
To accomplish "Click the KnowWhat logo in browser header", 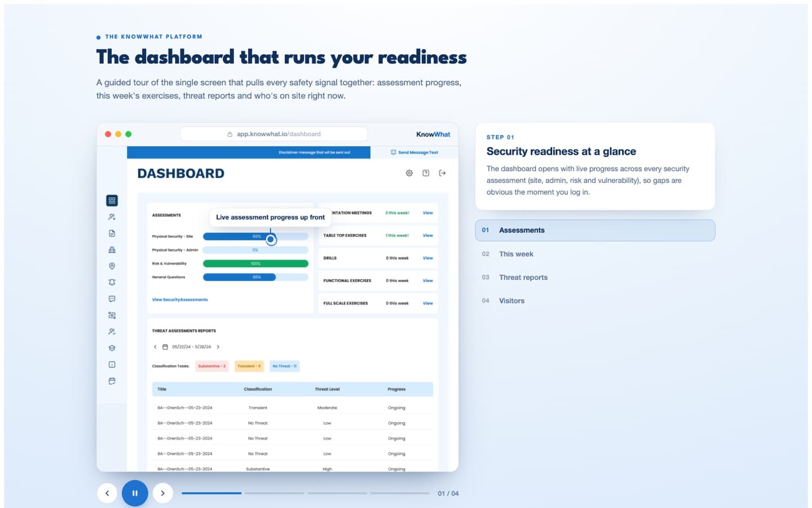I will 433,134.
